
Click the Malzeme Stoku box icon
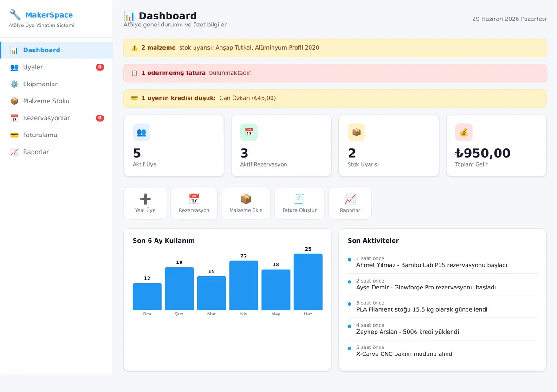14,101
